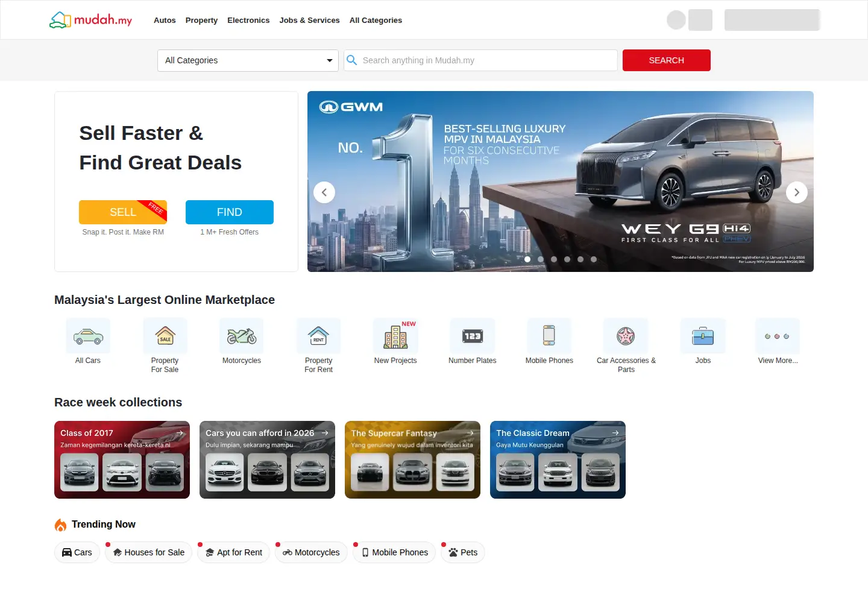Screen dimensions: 868x603
Task: Click the magnifier icon in the search box
Action: tap(352, 60)
